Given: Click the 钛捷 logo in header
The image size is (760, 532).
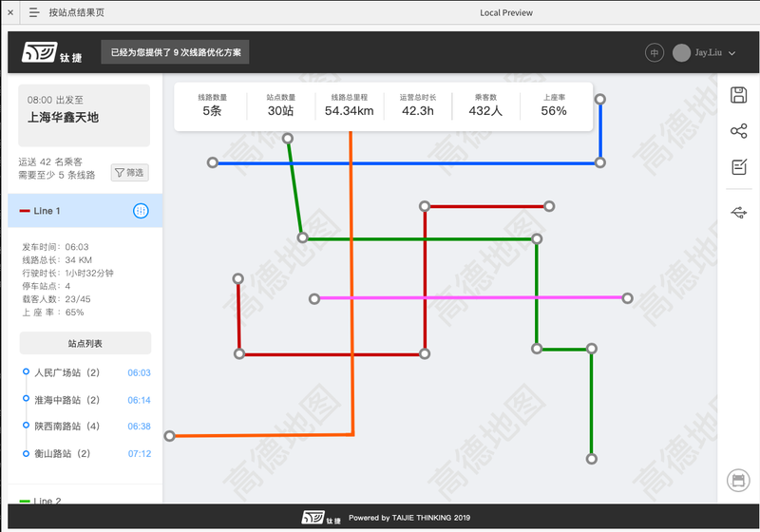Looking at the screenshot, I should tap(52, 52).
